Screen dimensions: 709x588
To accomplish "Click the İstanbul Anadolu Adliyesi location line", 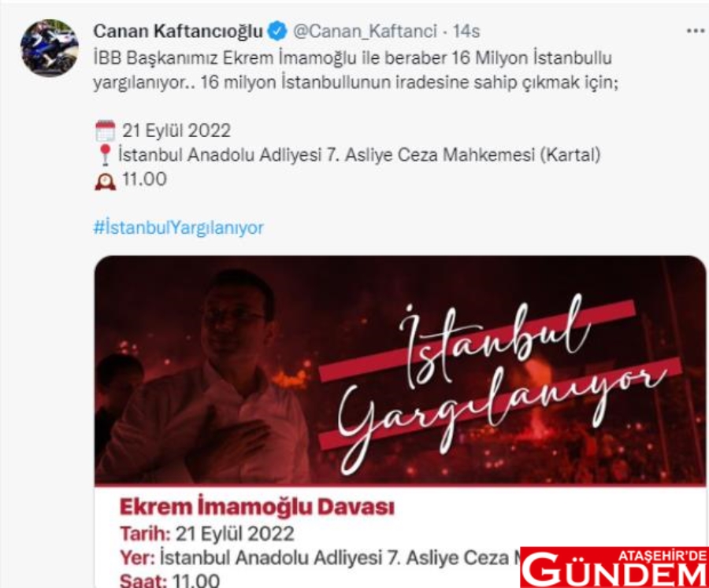I will (359, 155).
